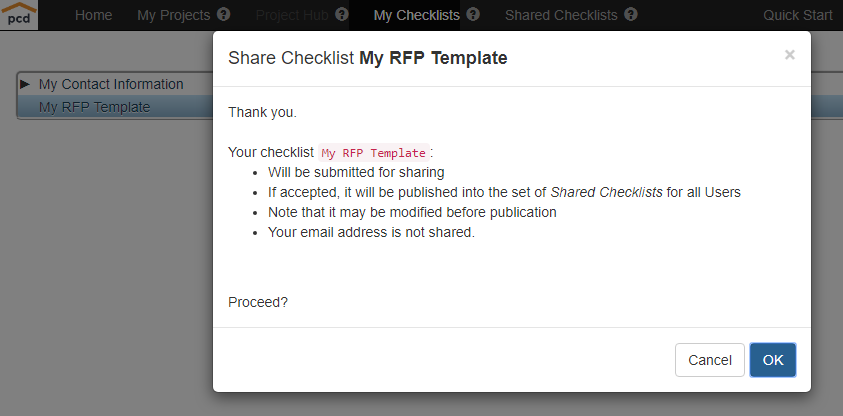Click the My RFP Template code label
The height and width of the screenshot is (416, 843).
374,153
